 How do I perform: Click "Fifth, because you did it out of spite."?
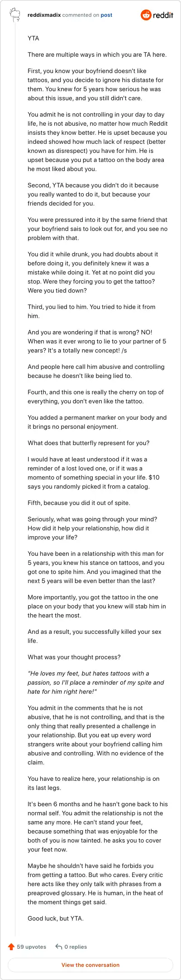[85, 503]
